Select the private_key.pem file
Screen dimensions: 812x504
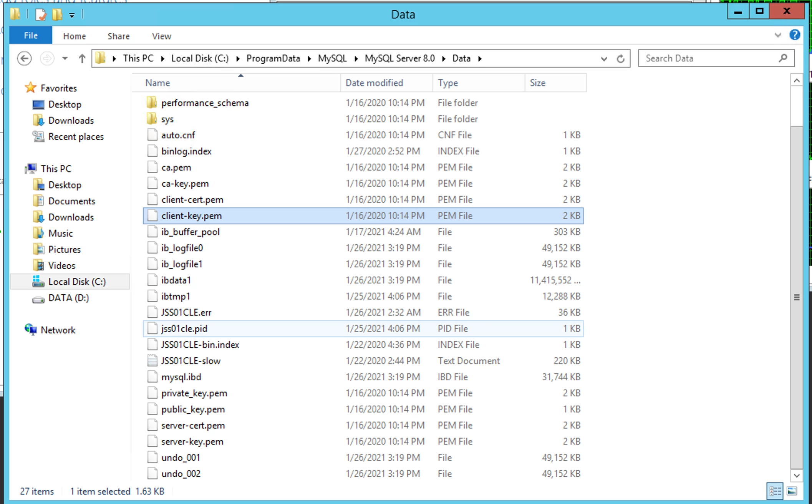[x=363, y=393]
